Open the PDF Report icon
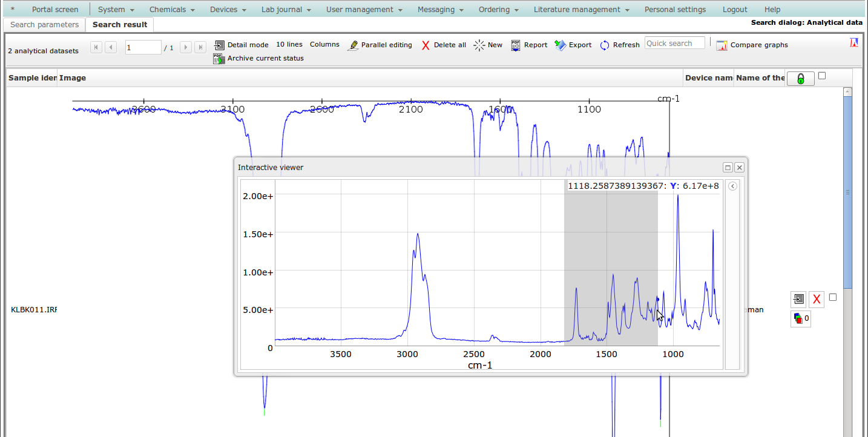This screenshot has width=868, height=437. (516, 45)
